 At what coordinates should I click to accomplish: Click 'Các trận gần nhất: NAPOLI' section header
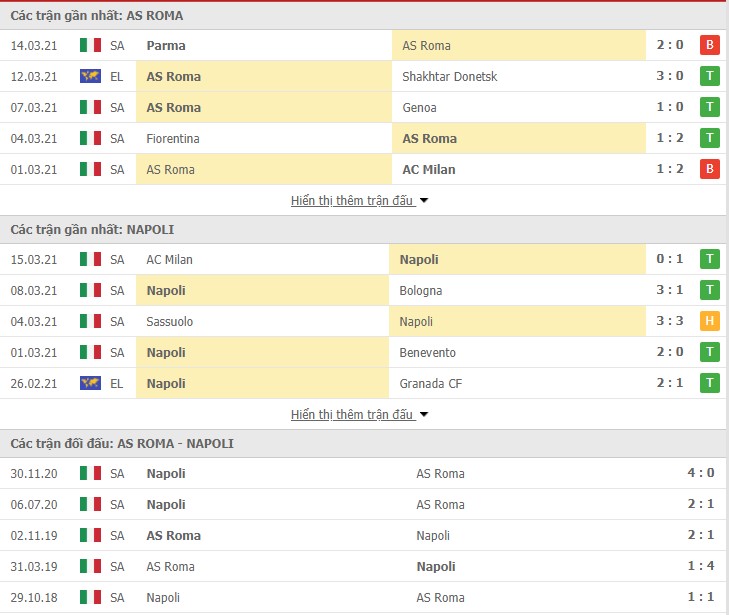point(92,230)
